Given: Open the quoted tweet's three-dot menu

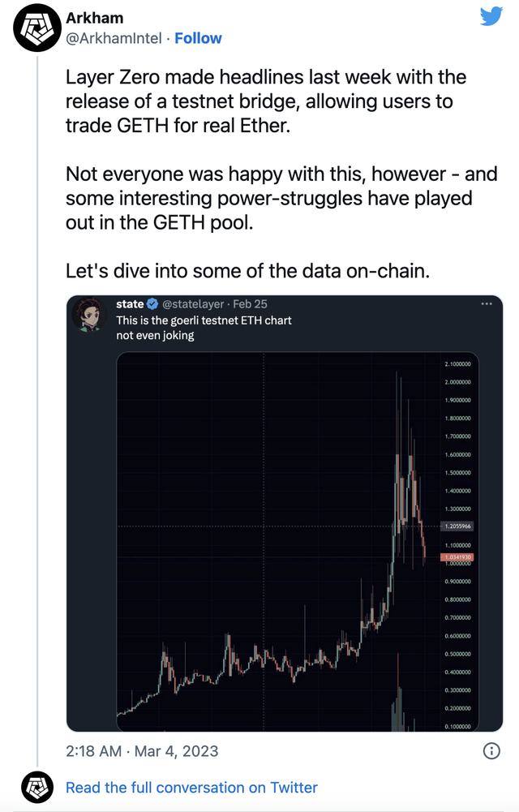Looking at the screenshot, I should point(487,303).
